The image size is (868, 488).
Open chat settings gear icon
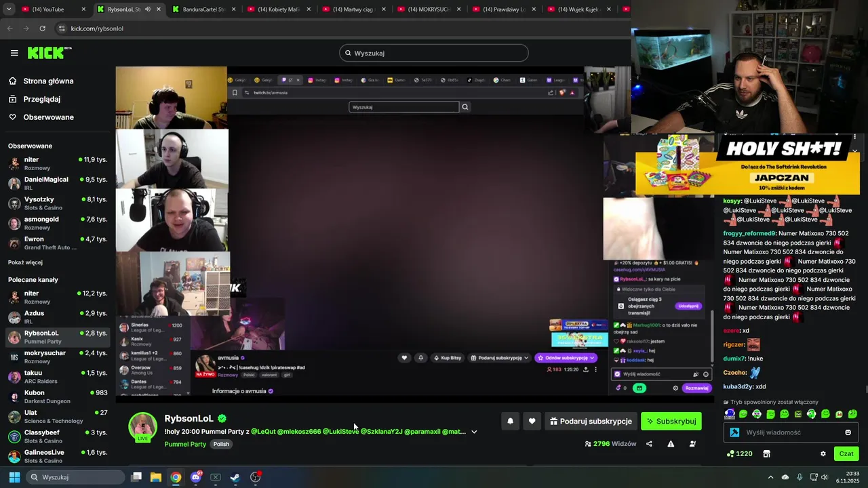tap(823, 453)
